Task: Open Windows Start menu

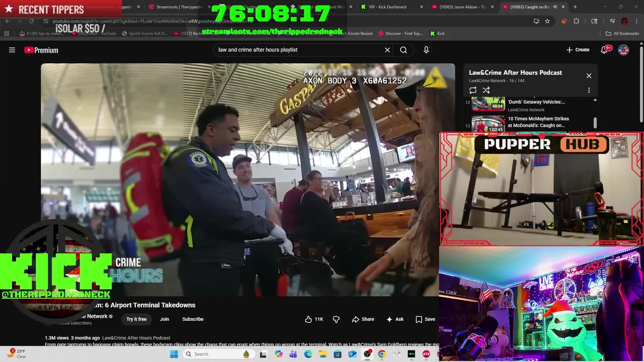Action: [x=174, y=354]
